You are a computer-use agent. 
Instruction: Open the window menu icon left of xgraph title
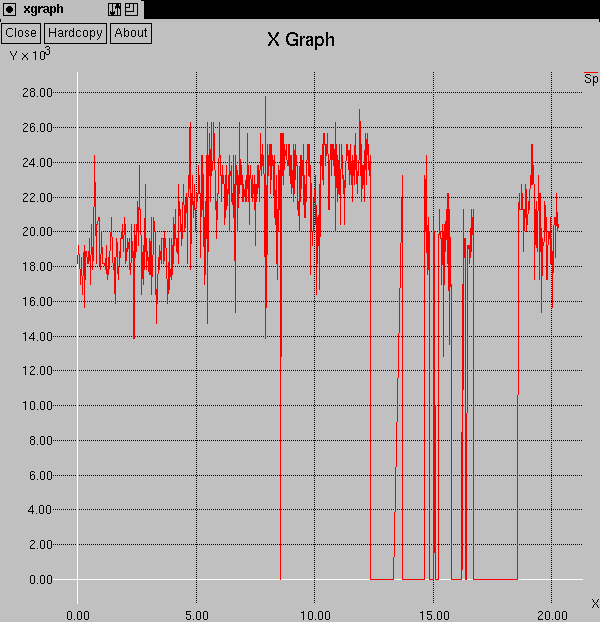click(x=9, y=9)
